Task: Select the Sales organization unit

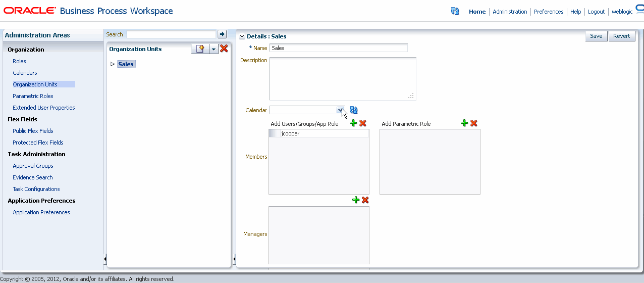Action: [126, 64]
